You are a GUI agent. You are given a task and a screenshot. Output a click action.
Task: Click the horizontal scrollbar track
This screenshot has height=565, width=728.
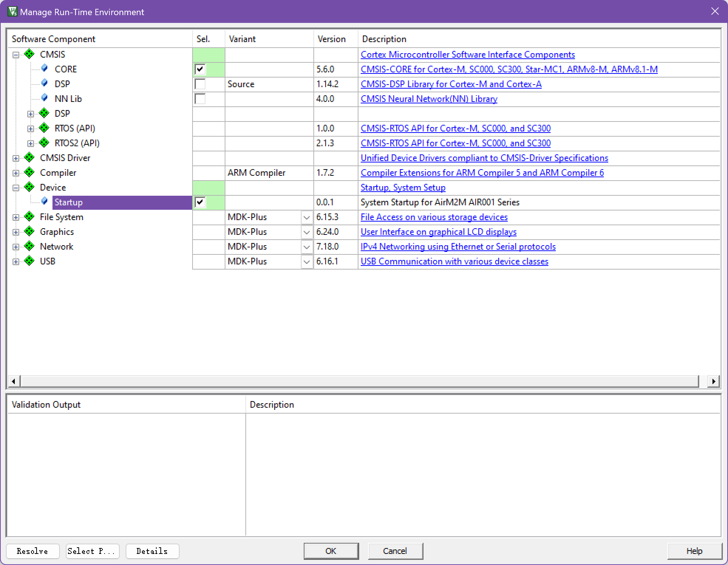[x=359, y=381]
